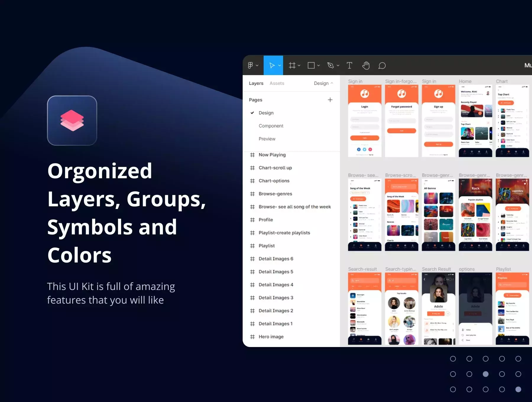Select the Sign in-forgot password frame
The image size is (532, 402).
[x=402, y=121]
